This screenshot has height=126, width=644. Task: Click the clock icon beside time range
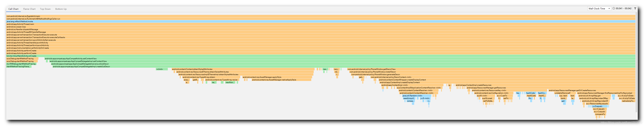click(x=614, y=8)
